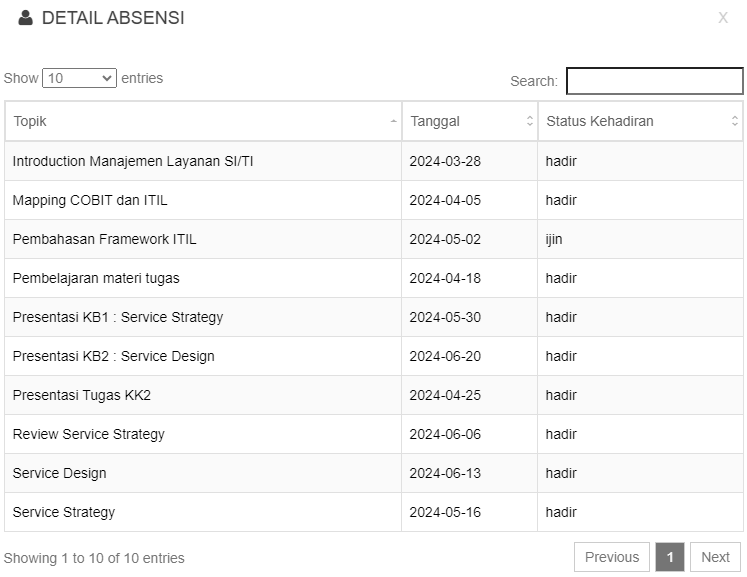Click the Review Service Strategy topic
This screenshot has width=747, height=577.
pos(89,435)
